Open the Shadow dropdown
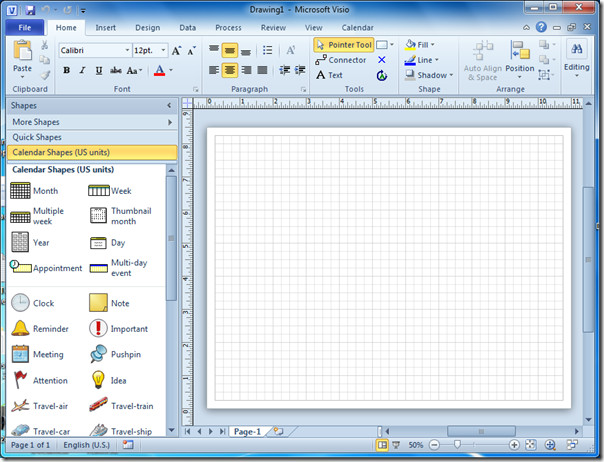604x462 pixels. [429, 75]
